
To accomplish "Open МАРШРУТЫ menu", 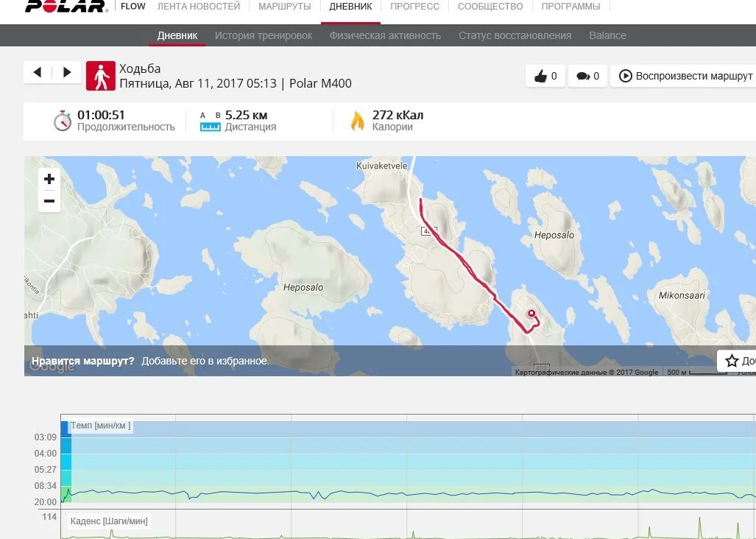I will tap(284, 7).
